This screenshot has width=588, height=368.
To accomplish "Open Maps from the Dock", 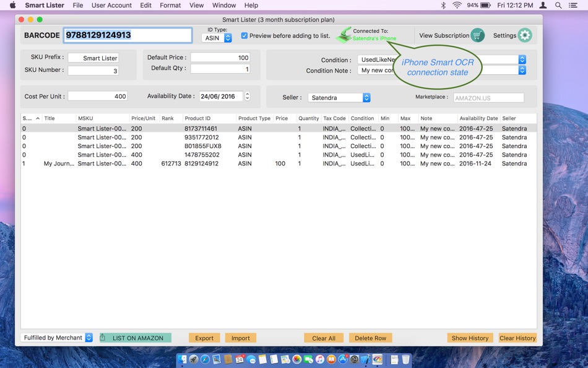I will click(x=285, y=359).
